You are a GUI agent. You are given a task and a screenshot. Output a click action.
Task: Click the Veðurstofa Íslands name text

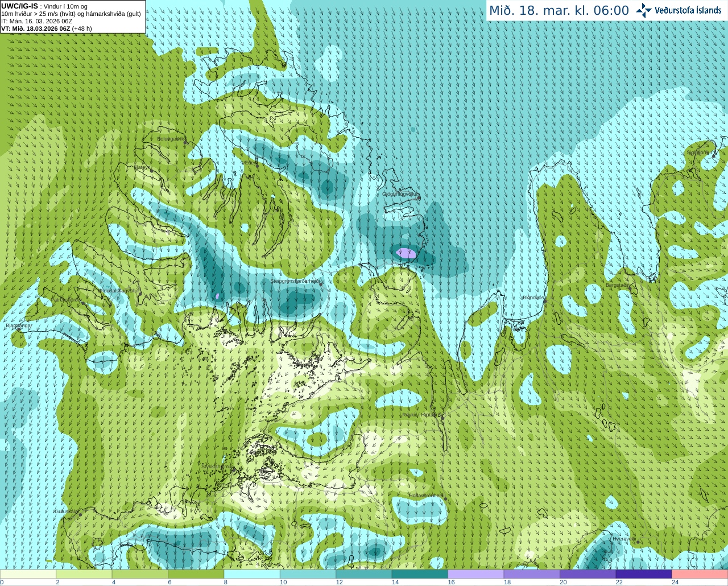click(688, 10)
